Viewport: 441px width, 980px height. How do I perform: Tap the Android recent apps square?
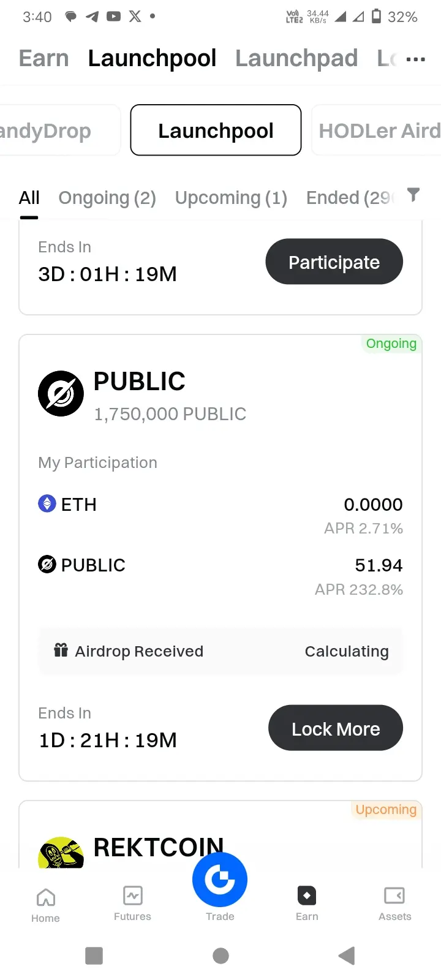click(94, 956)
